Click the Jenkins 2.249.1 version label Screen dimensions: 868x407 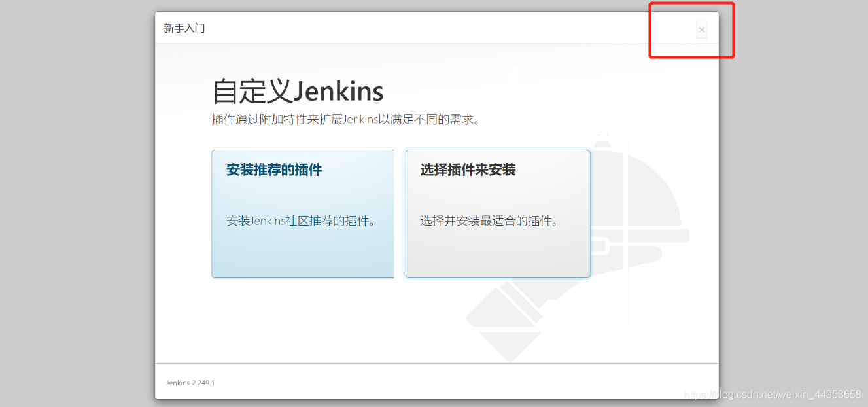tap(190, 383)
